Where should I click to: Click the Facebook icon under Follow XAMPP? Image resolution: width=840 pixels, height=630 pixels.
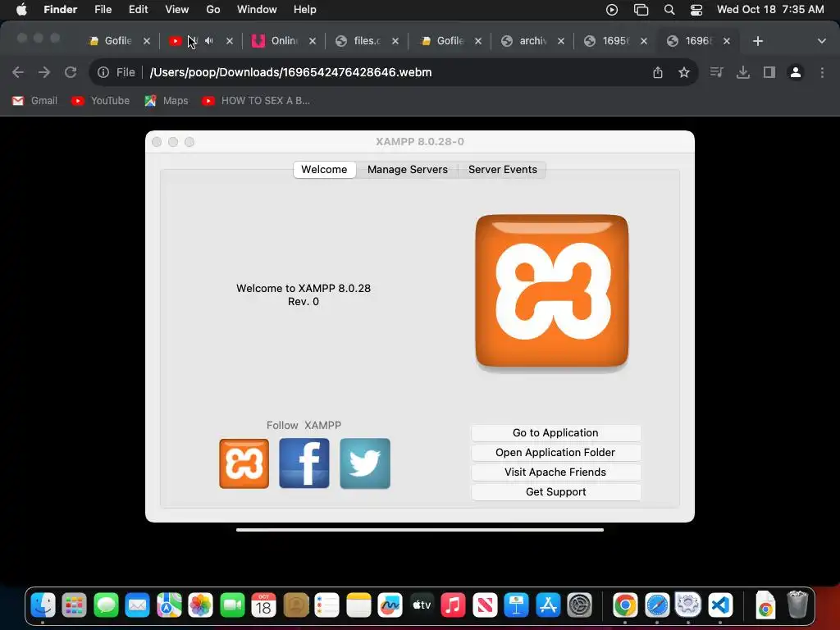click(304, 463)
